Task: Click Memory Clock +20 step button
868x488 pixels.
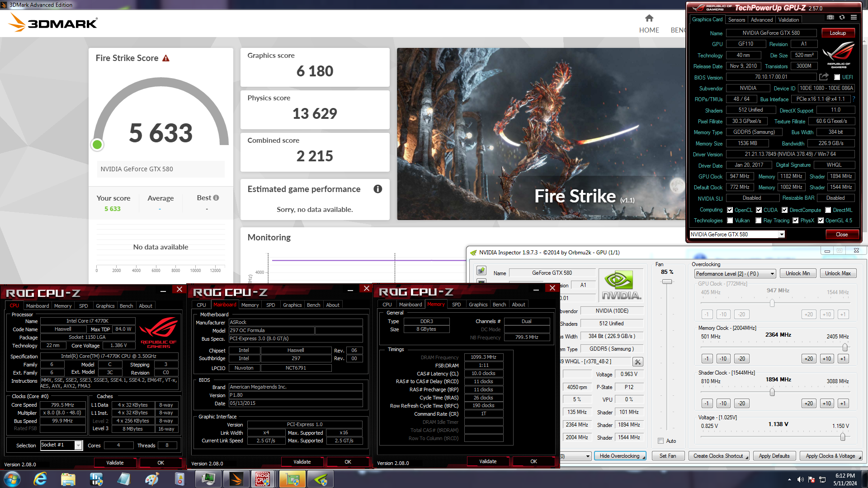Action: pos(808,359)
